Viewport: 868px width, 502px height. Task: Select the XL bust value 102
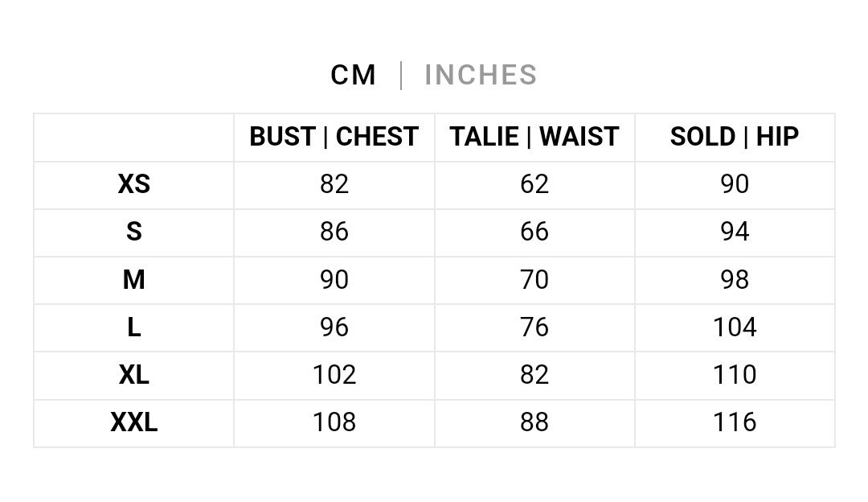(x=334, y=375)
